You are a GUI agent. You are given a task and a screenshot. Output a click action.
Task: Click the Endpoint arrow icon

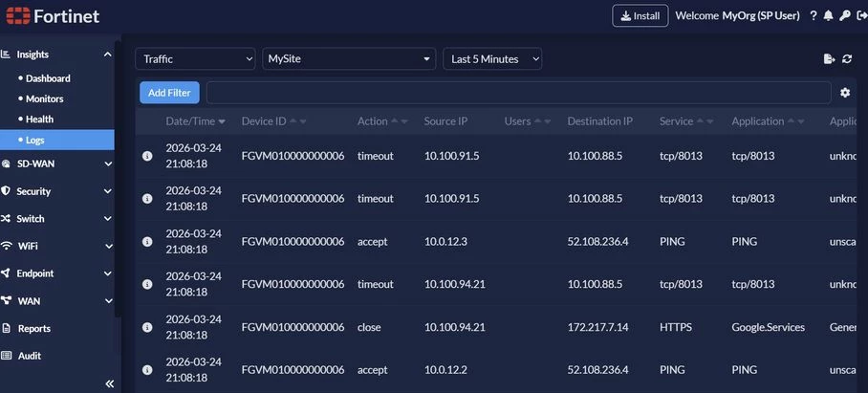click(x=6, y=273)
